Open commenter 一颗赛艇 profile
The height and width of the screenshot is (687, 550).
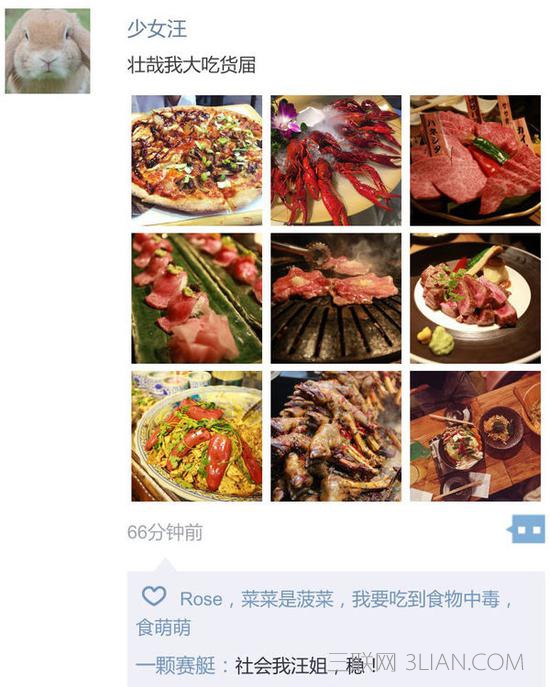175,666
